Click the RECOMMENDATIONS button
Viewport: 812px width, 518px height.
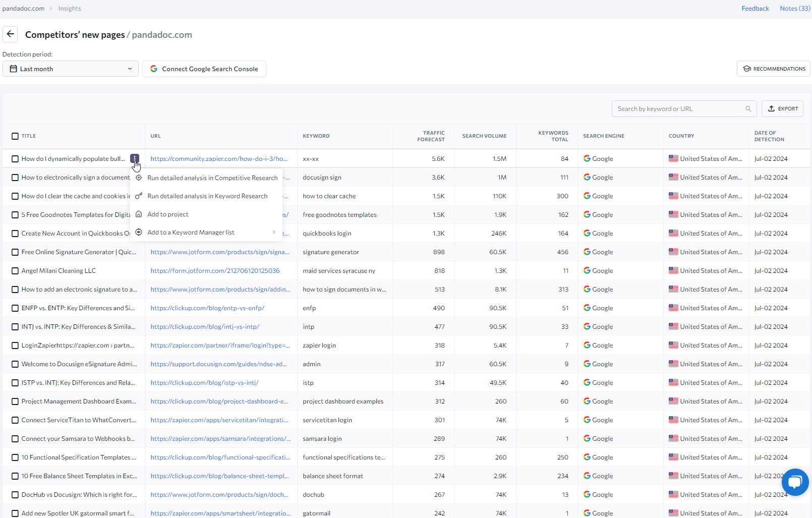(x=773, y=69)
